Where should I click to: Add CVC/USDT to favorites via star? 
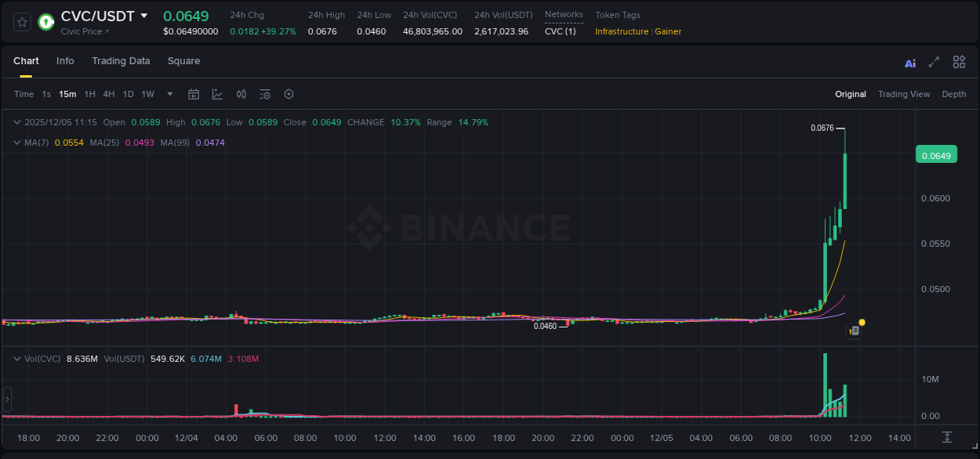click(22, 22)
